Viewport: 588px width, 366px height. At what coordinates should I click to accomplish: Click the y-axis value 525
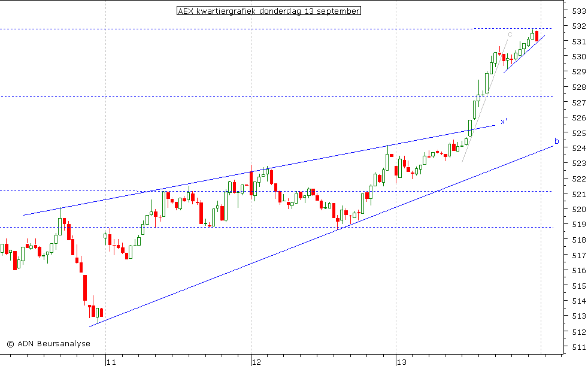click(579, 133)
